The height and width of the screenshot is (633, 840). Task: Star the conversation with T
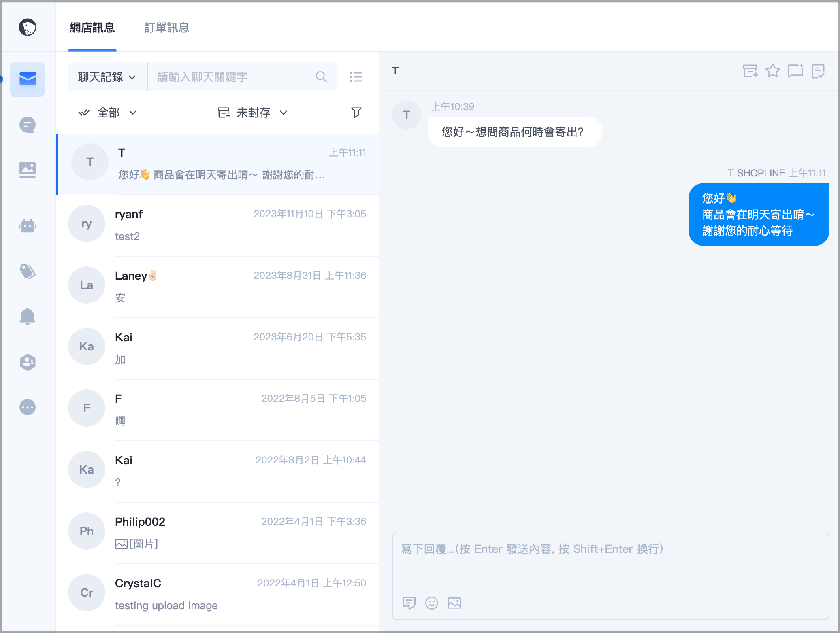[x=773, y=71]
